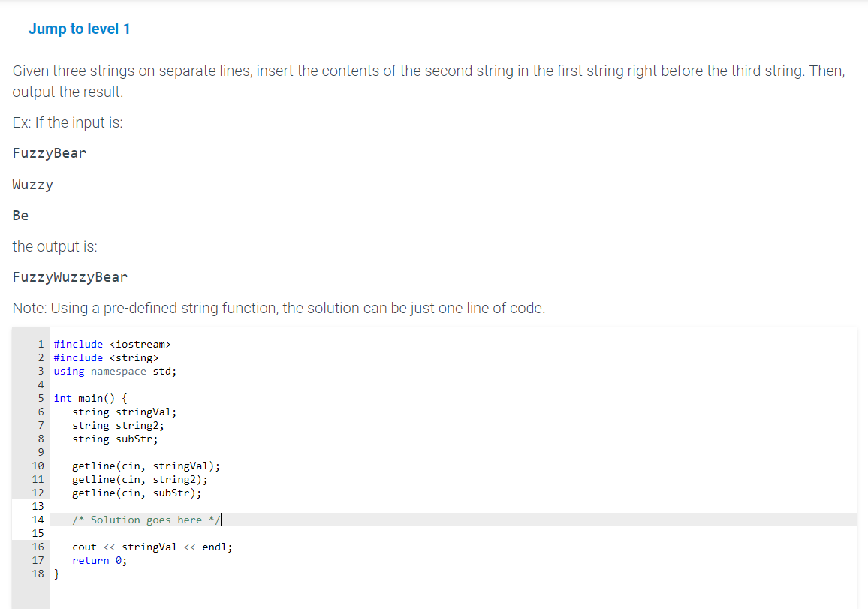Image resolution: width=868 pixels, height=609 pixels.
Task: Click the using namespace std line
Action: 115,372
